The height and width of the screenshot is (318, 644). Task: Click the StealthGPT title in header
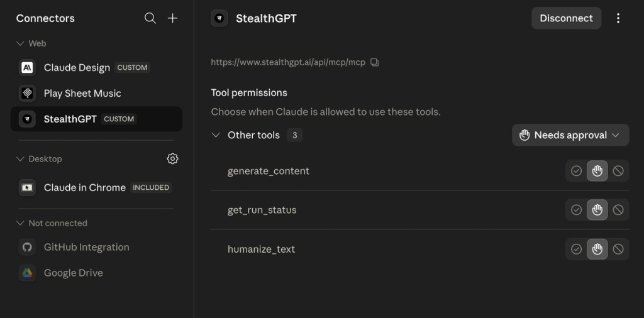click(x=266, y=18)
